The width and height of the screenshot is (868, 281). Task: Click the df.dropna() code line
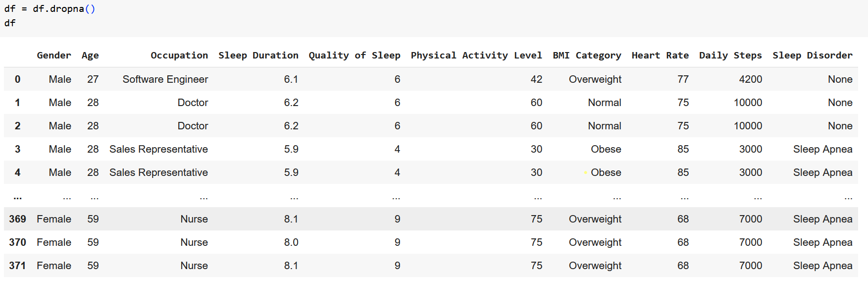pos(50,9)
